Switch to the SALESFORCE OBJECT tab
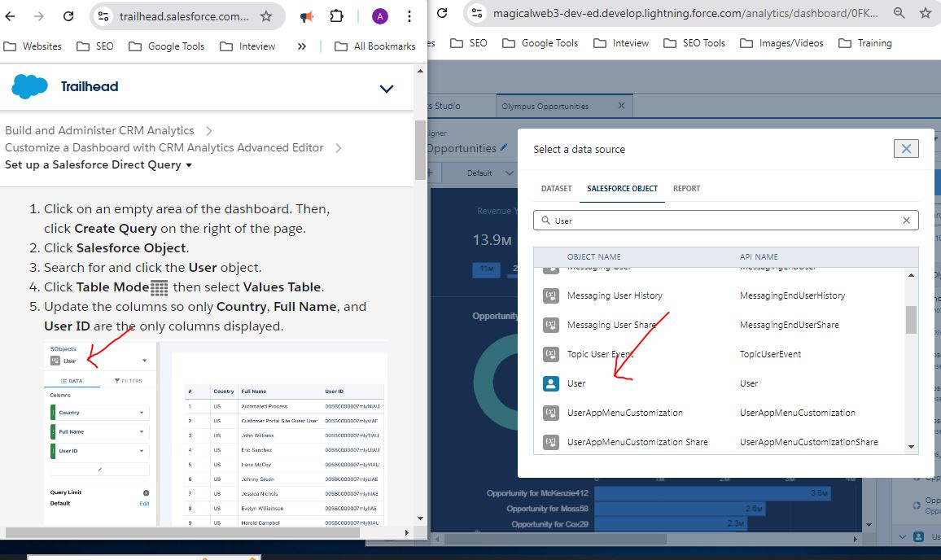941x560 pixels. (x=623, y=189)
